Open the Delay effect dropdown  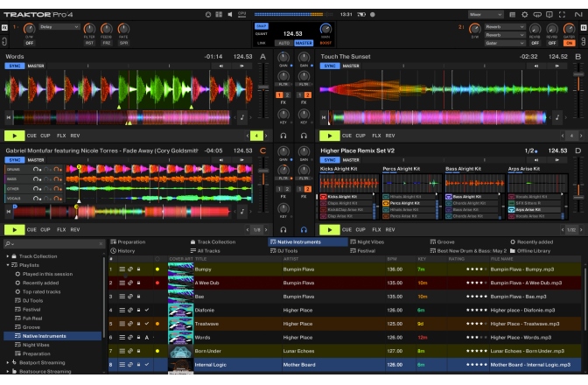tap(59, 27)
